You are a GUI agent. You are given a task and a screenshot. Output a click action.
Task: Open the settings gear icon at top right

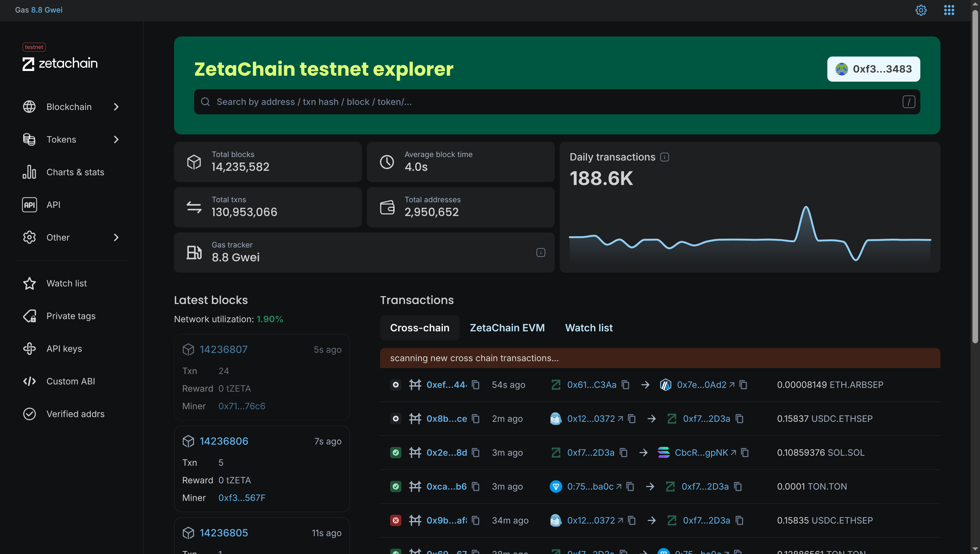click(x=921, y=10)
